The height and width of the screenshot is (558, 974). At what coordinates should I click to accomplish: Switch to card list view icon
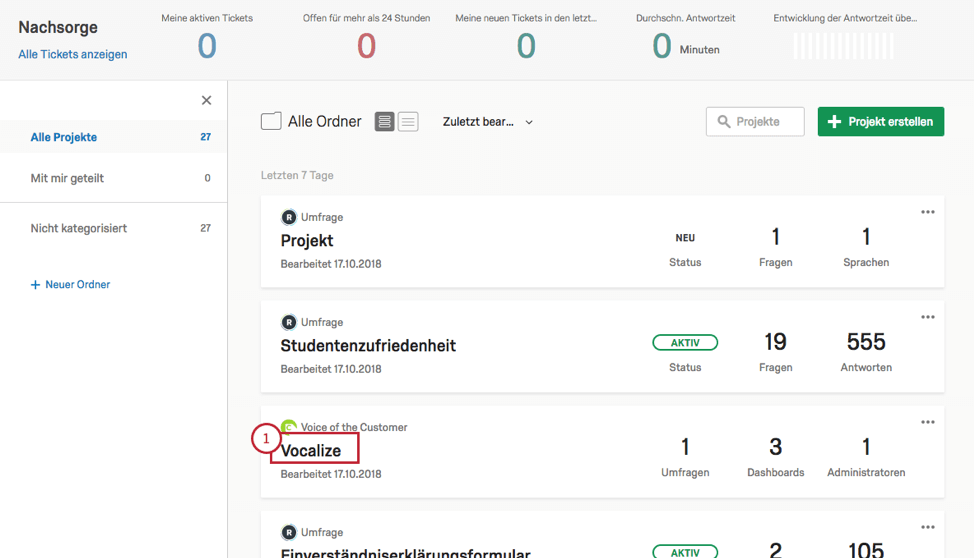[x=385, y=122]
